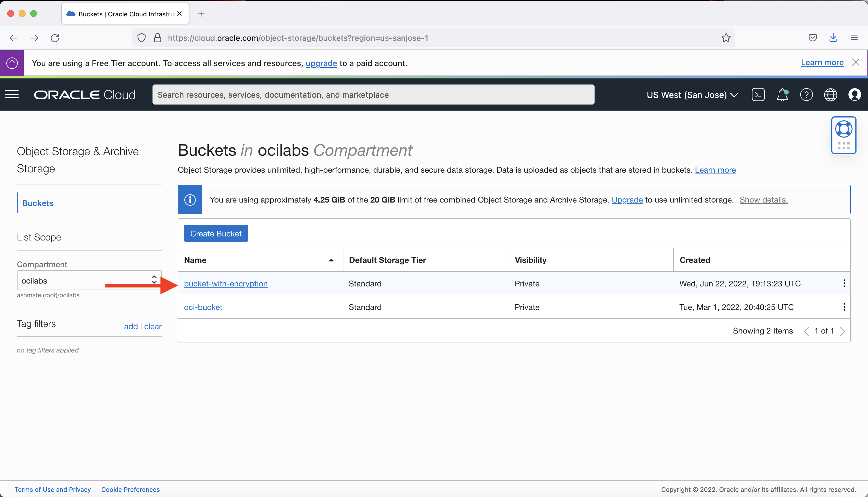Viewport: 868px width, 497px height.
Task: Dismiss the Free Tier banner
Action: (x=856, y=62)
